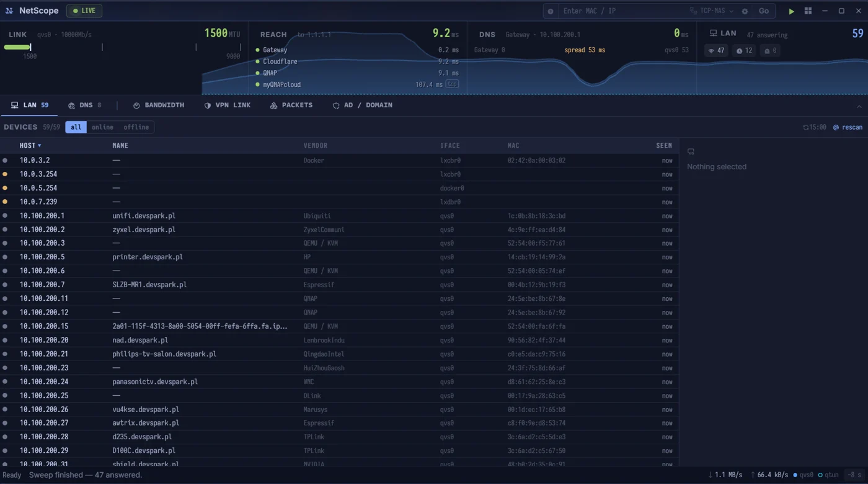Screen dimensions: 868x484
Task: Click the online count chip showing 47
Action: coord(717,51)
